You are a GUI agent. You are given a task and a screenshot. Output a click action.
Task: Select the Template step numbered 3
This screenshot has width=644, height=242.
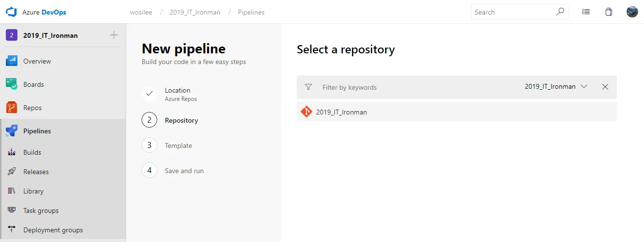(x=167, y=145)
